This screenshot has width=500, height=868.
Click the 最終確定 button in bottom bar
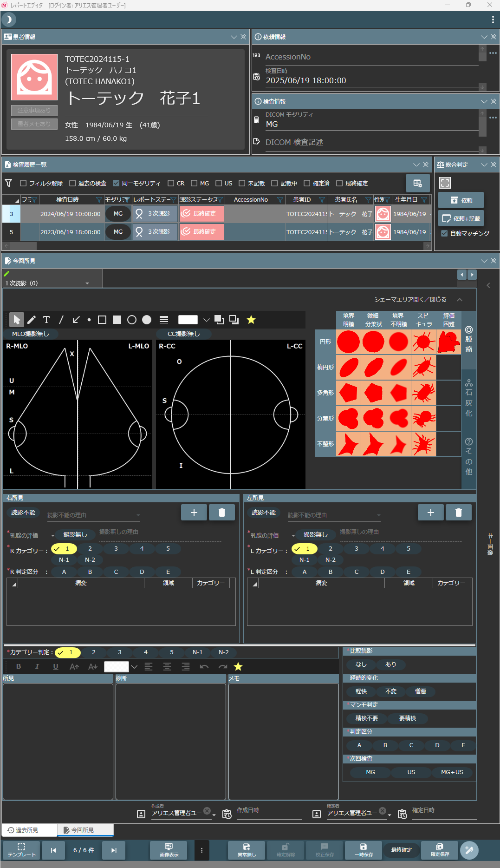pyautogui.click(x=402, y=850)
